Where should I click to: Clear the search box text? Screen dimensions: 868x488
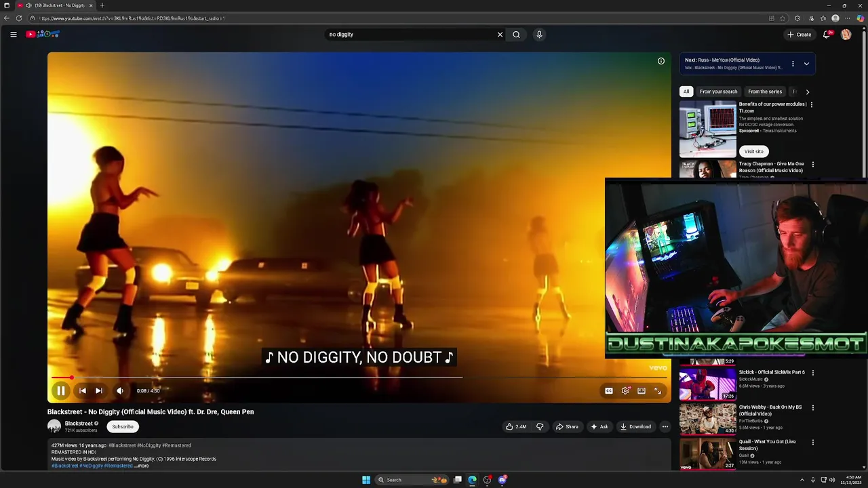click(x=500, y=35)
